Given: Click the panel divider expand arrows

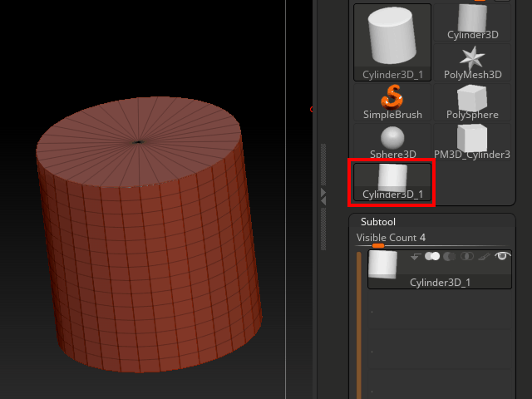Looking at the screenshot, I should tap(323, 194).
